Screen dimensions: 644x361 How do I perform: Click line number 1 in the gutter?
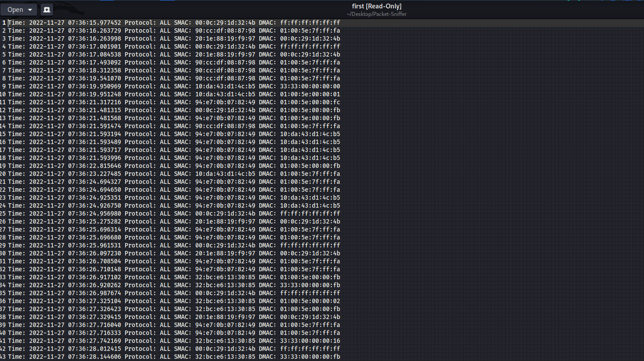[4, 23]
